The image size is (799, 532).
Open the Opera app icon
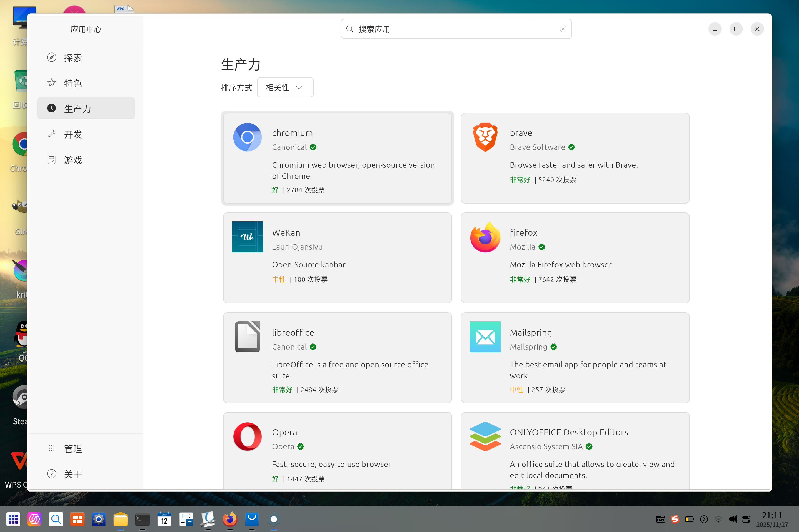tap(248, 436)
